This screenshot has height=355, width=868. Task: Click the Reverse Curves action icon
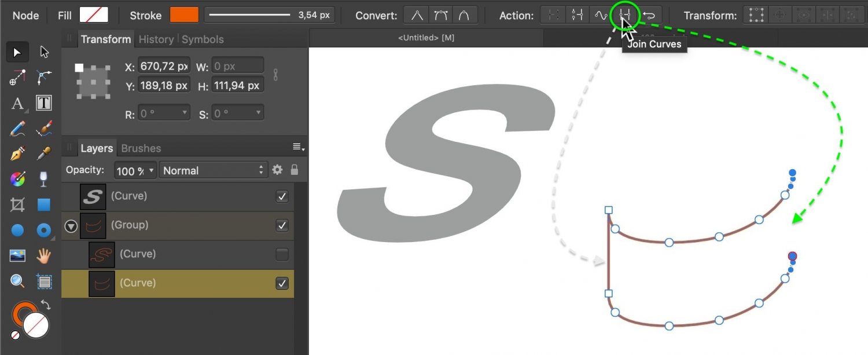pos(649,16)
